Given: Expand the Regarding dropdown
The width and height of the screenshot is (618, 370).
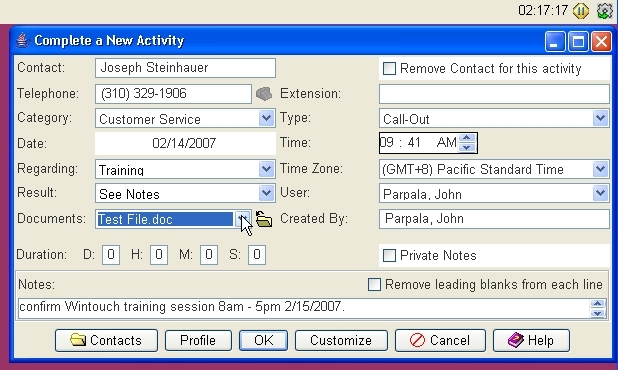Looking at the screenshot, I should click(266, 169).
